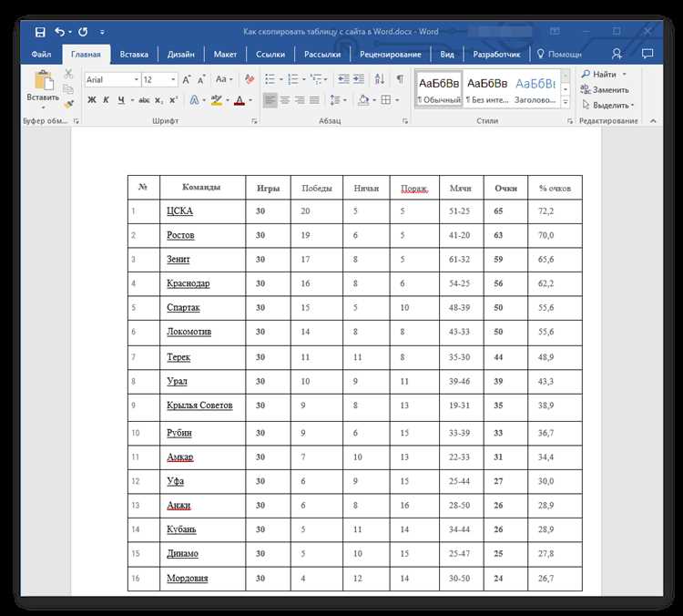Click the Copy icon
Screen dimensions: 683x616
(68, 89)
